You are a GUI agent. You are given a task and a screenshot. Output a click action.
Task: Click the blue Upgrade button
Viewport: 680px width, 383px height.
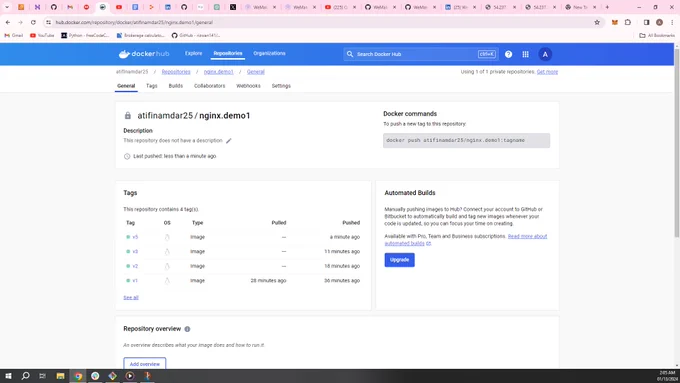[x=399, y=260]
